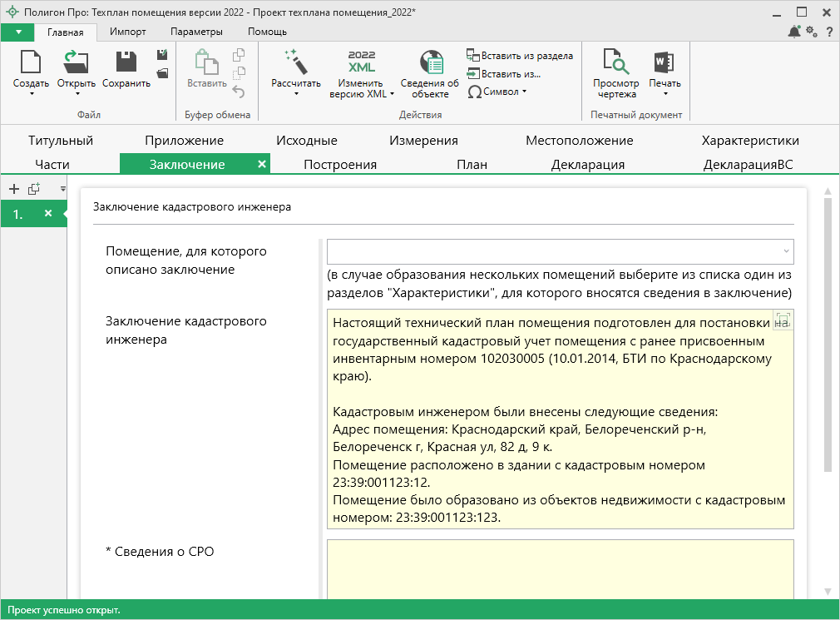The width and height of the screenshot is (840, 620).
Task: Run the Рассчитать magic wand tool
Action: [295, 63]
